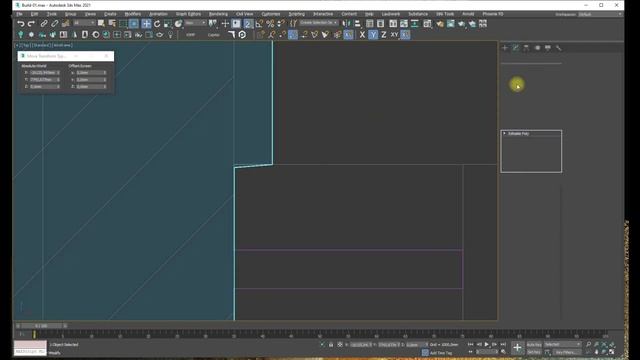Click the large Set Keys plus button
Screen dimensions: 640x360
(517, 348)
